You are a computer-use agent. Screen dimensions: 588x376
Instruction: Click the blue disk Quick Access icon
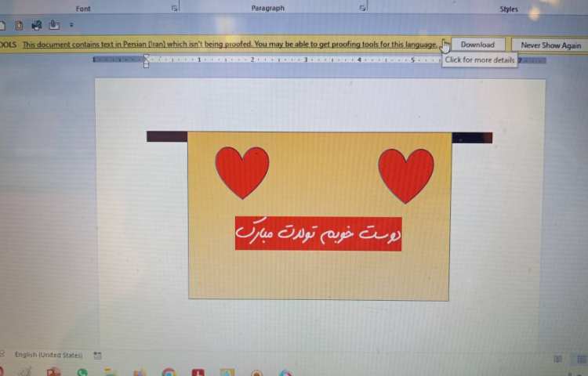pos(36,25)
